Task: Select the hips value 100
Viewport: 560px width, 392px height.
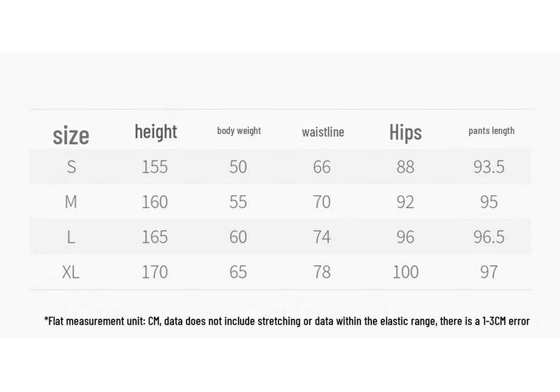Action: (405, 272)
